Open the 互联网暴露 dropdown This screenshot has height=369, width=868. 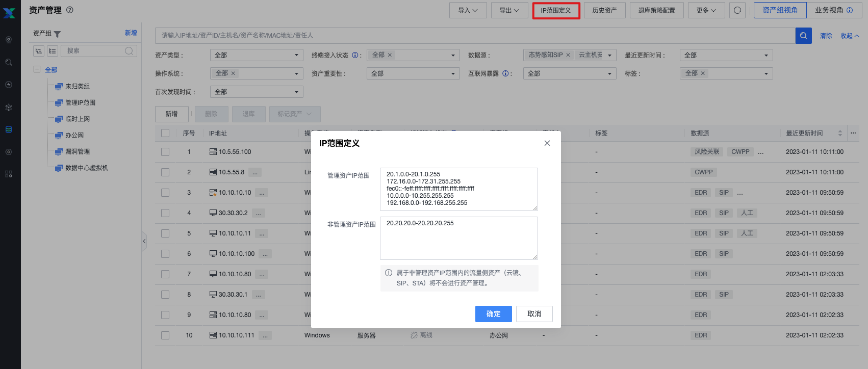pyautogui.click(x=570, y=73)
